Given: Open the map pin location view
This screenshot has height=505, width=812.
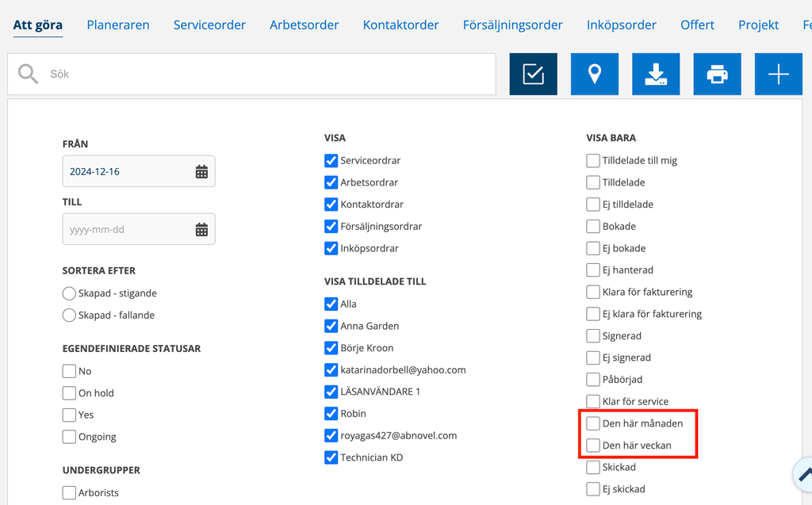Looking at the screenshot, I should 595,74.
